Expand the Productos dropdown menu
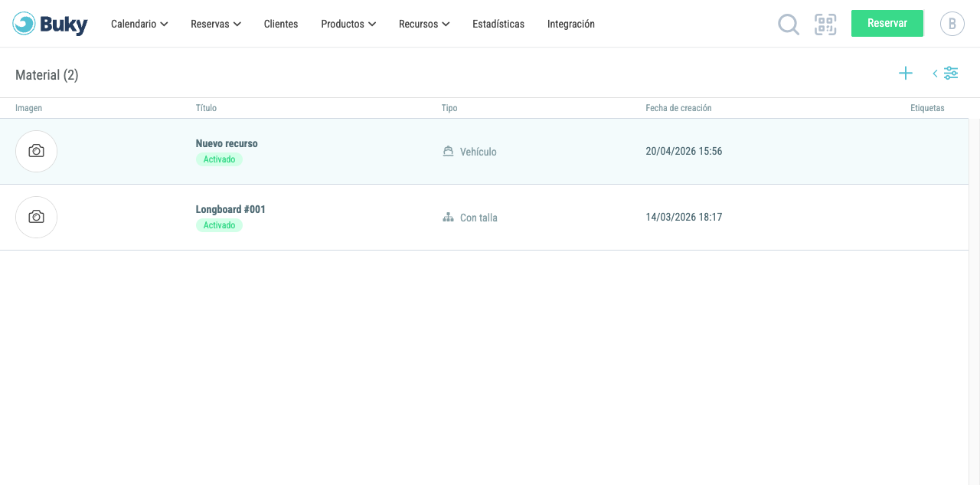Screen dimensions: 980x485 tap(348, 25)
